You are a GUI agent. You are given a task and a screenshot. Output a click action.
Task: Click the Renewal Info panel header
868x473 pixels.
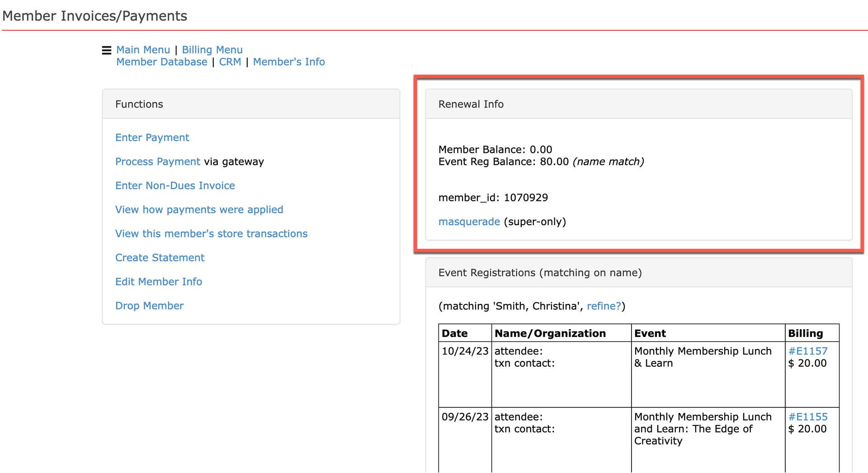pyautogui.click(x=471, y=104)
